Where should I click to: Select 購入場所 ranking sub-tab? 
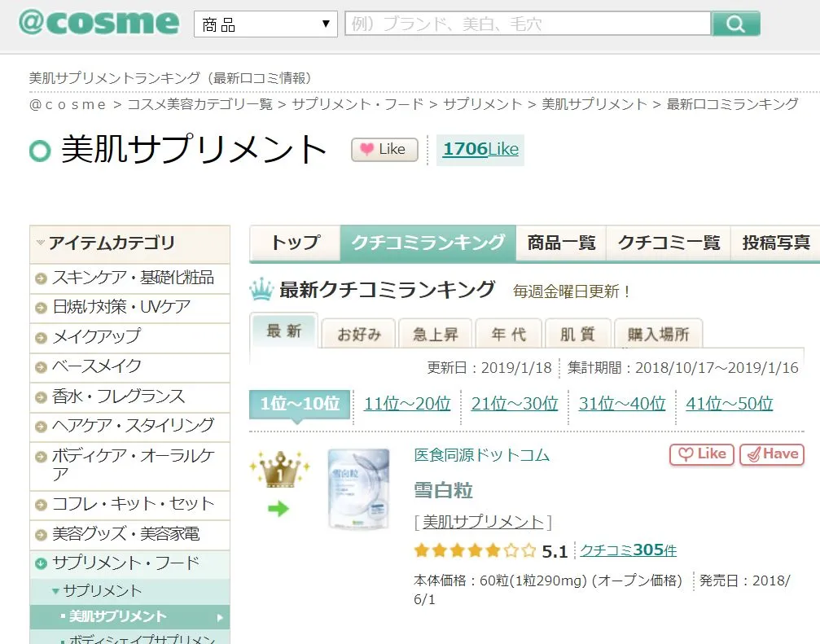(x=659, y=334)
